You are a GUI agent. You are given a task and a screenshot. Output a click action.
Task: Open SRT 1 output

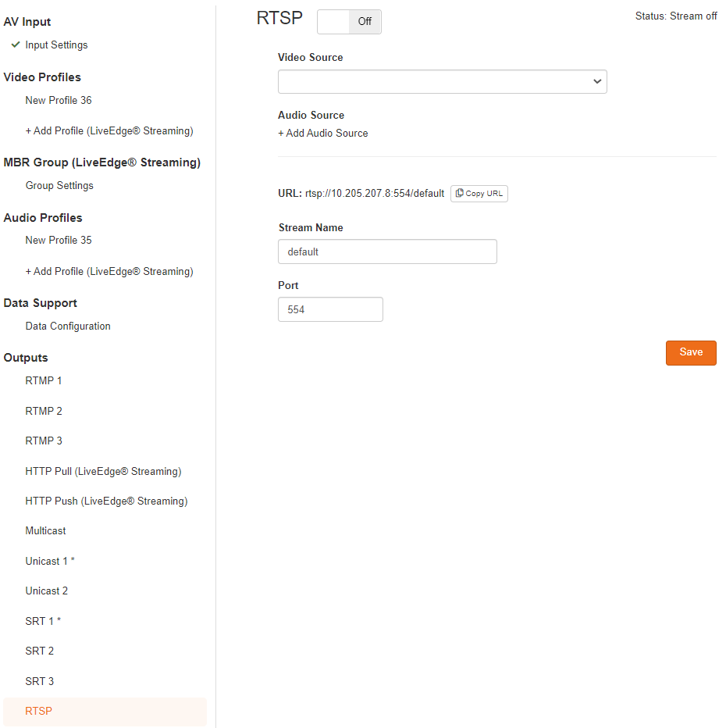coord(43,621)
